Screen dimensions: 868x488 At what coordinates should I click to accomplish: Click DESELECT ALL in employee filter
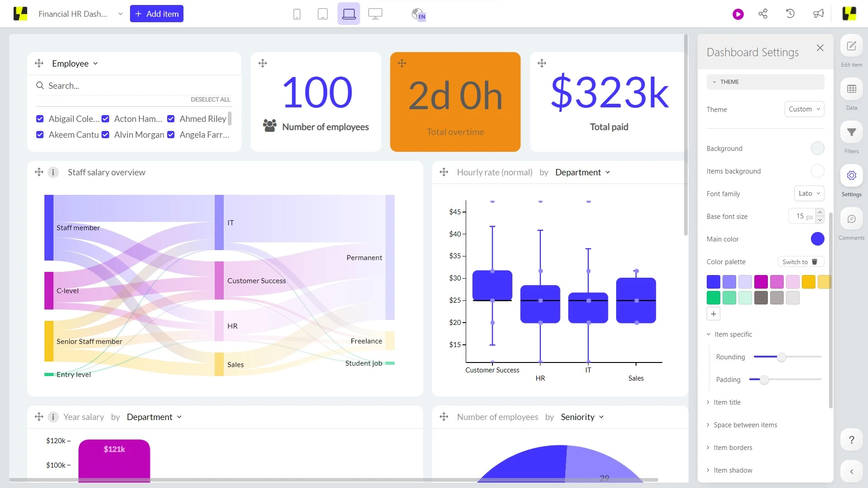(210, 100)
